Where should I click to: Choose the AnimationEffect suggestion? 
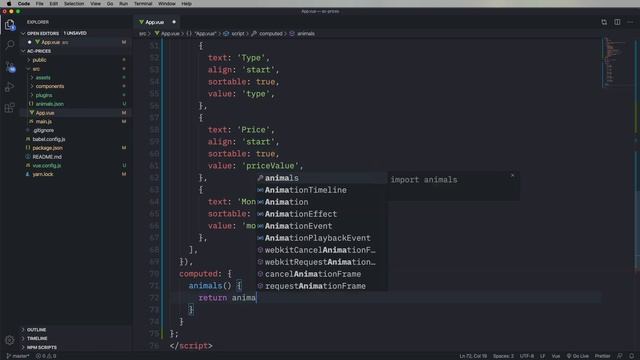(x=322, y=214)
